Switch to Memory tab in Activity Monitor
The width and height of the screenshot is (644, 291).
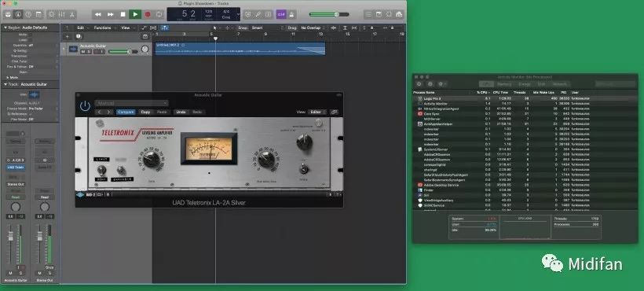(504, 84)
